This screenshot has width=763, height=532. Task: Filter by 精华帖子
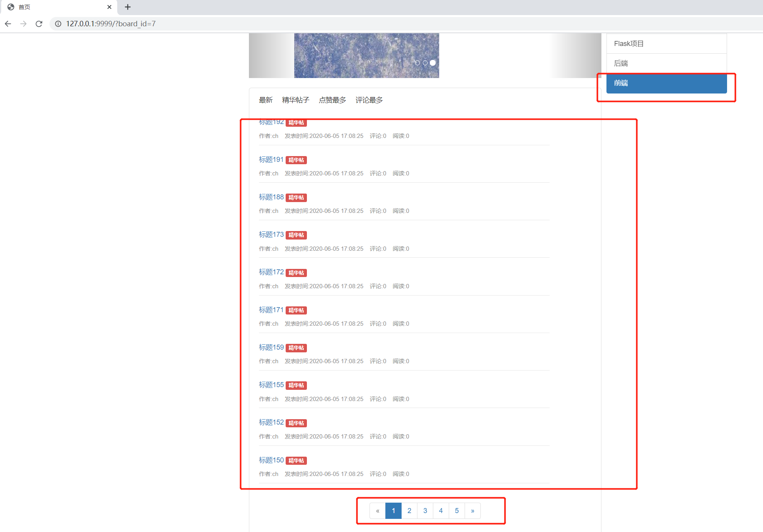(x=295, y=100)
